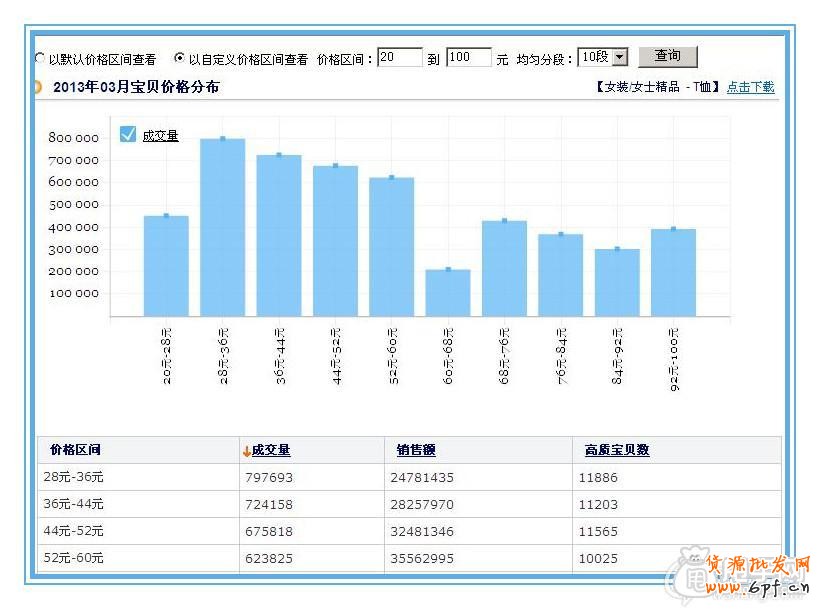Click the 价格区间 column header
Viewport: 820px width, 609px height.
tap(75, 451)
